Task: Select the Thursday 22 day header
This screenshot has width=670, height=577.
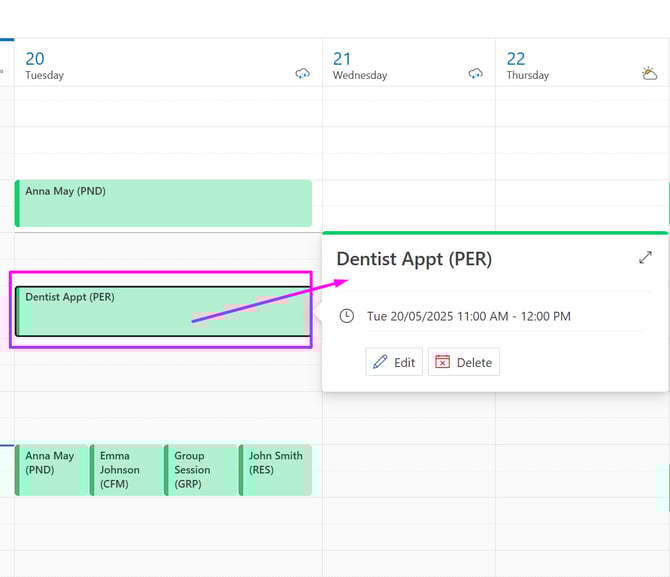Action: [528, 66]
